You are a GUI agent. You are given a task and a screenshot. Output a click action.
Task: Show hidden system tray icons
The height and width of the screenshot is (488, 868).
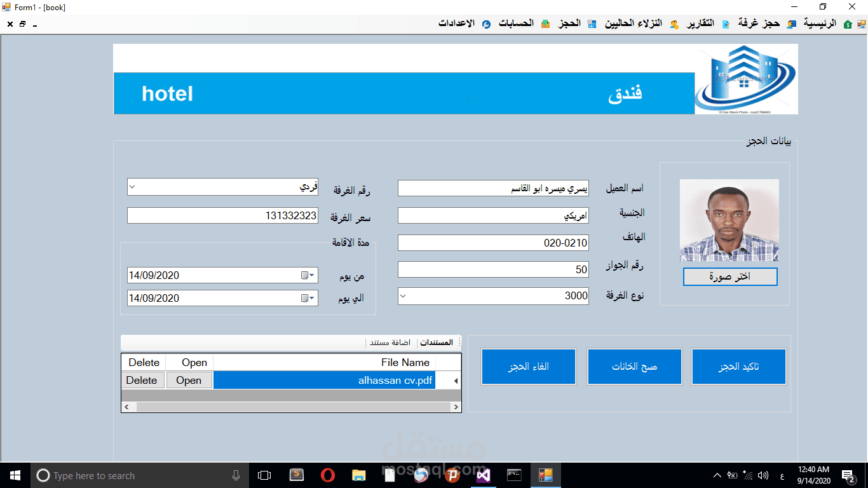[x=717, y=475]
